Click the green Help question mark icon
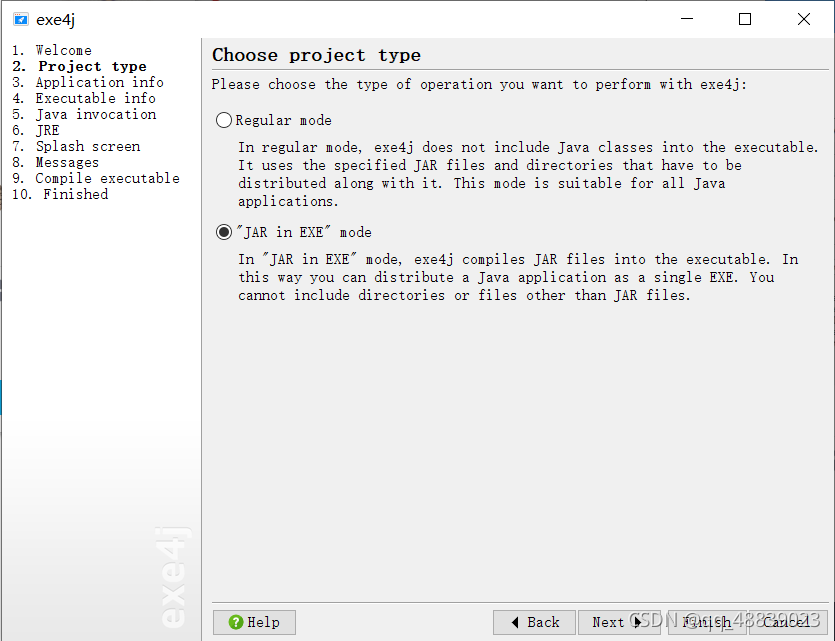Viewport: 835px width, 641px height. (x=236, y=622)
